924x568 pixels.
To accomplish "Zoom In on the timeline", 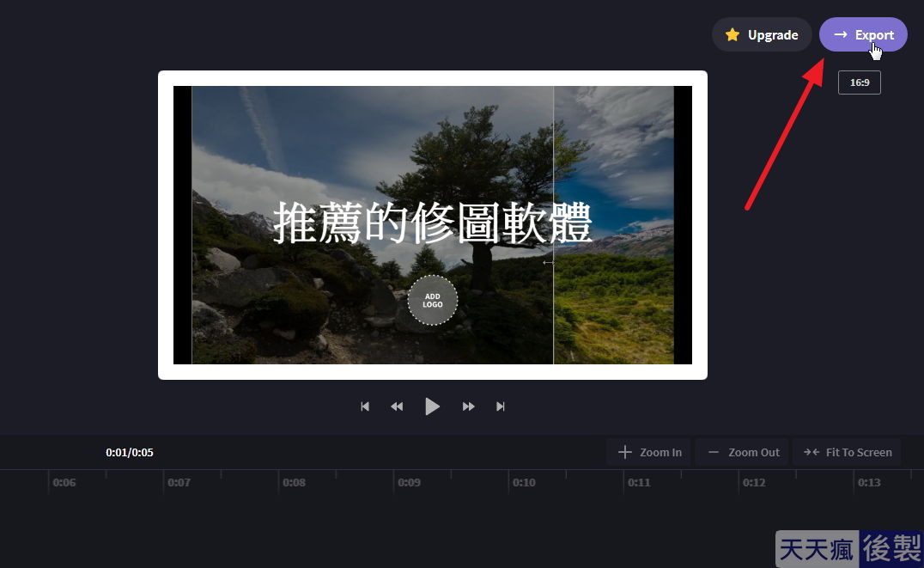I will pyautogui.click(x=649, y=452).
